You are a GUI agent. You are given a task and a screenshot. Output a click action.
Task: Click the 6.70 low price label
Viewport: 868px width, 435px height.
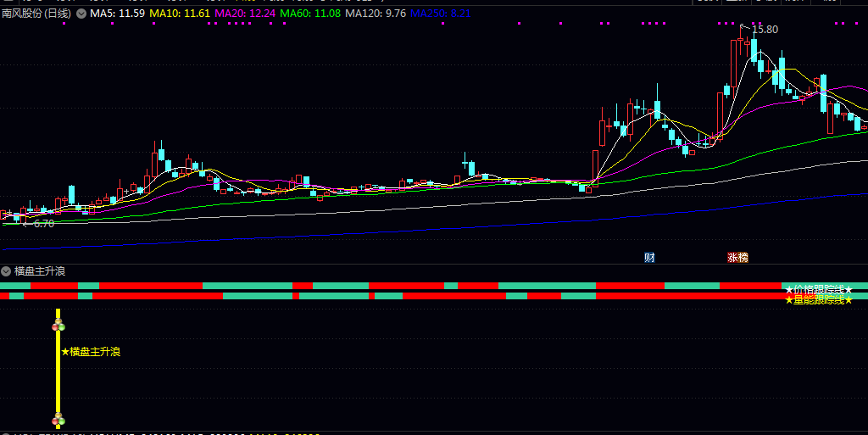coord(44,224)
